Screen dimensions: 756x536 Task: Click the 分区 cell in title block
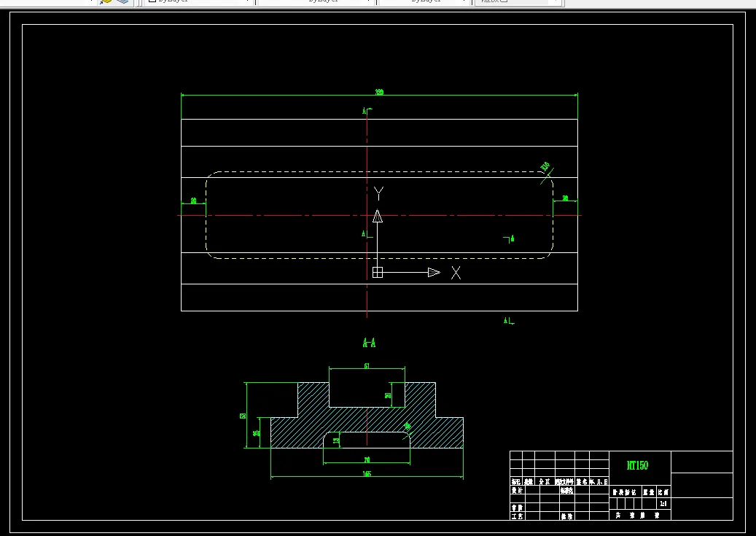[x=545, y=482]
